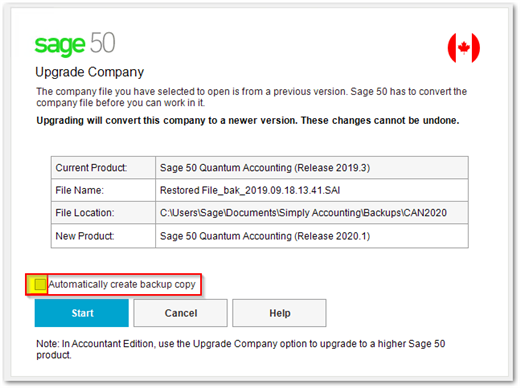The image size is (520, 388).
Task: Tick the Automatically create backup copy checkbox
Action: coord(40,284)
